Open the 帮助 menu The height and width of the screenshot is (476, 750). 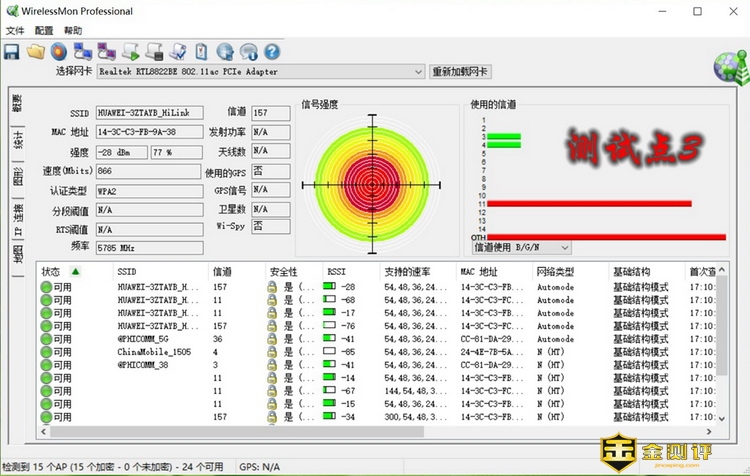pyautogui.click(x=73, y=31)
